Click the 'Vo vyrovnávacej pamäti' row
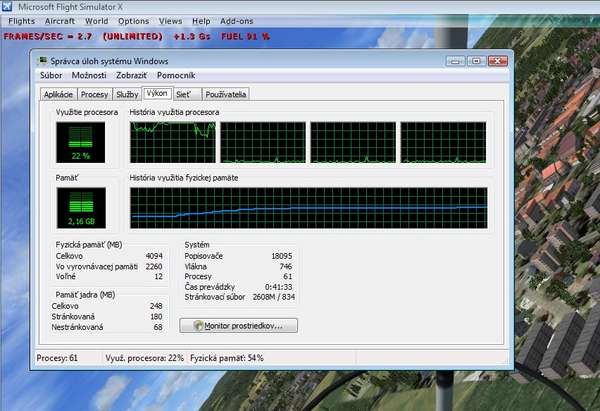Screen dimensions: 600x411 click(x=109, y=266)
